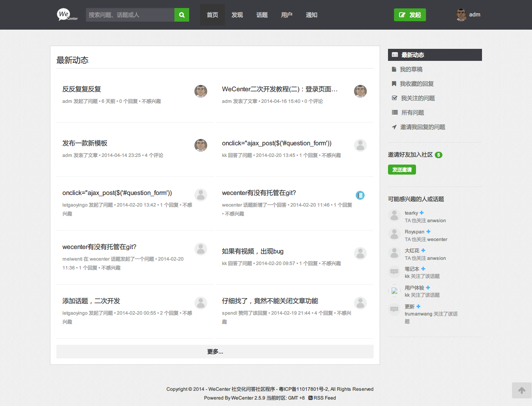
Task: Open the 通知 navigation tab
Action: 312,15
